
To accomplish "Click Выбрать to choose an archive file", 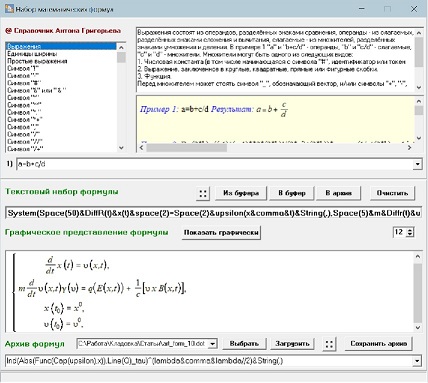I will [244, 344].
